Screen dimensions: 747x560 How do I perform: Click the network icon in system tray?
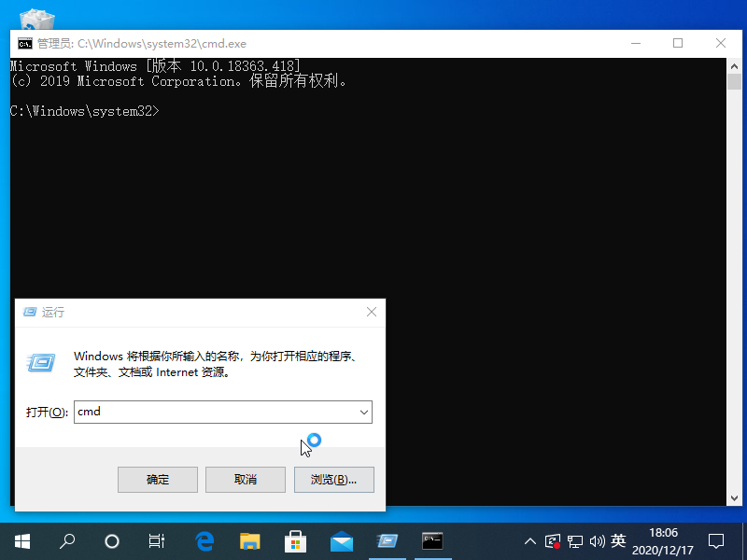pyautogui.click(x=576, y=540)
